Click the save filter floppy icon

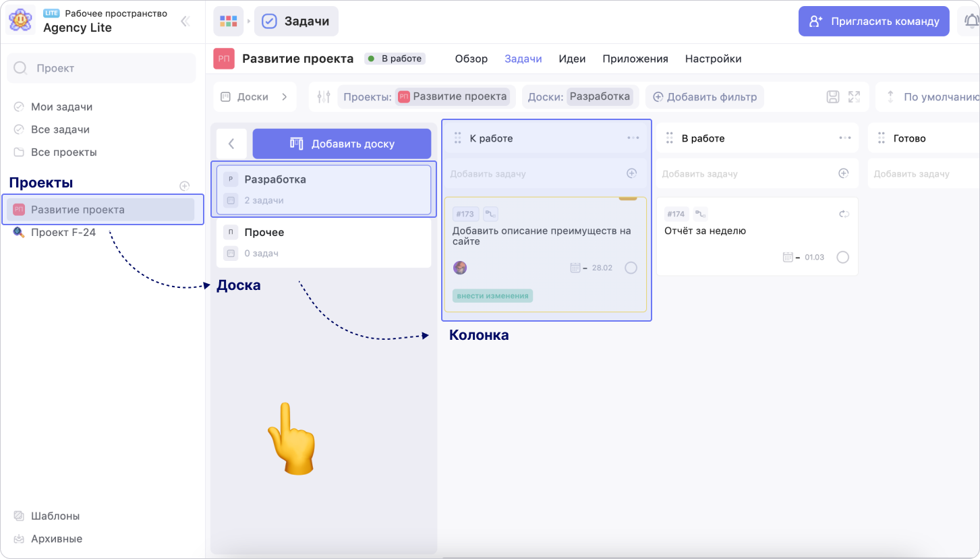coord(833,97)
